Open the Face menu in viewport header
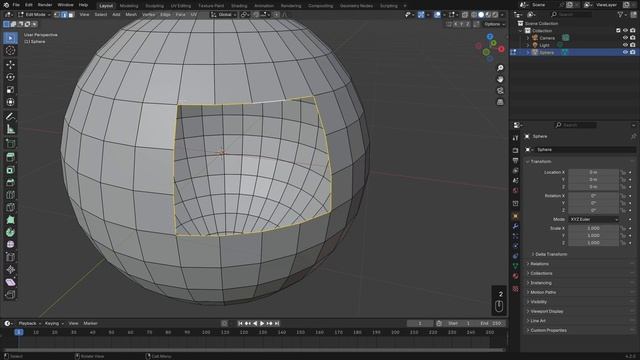640x360 pixels. 180,15
